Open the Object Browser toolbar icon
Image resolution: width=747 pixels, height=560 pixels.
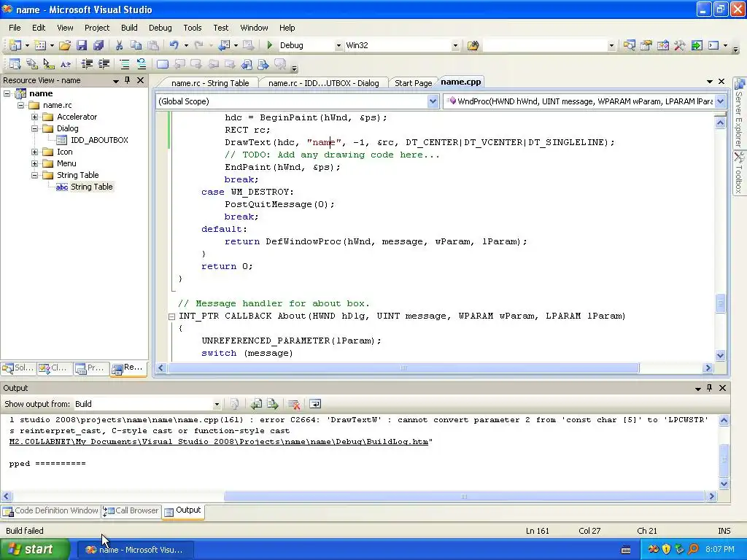(x=662, y=45)
